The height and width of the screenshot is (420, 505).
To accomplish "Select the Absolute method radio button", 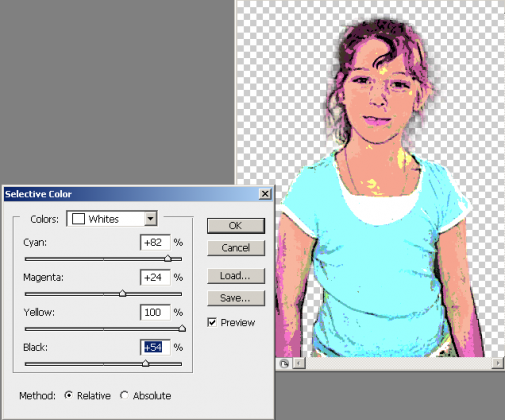I will pos(124,395).
